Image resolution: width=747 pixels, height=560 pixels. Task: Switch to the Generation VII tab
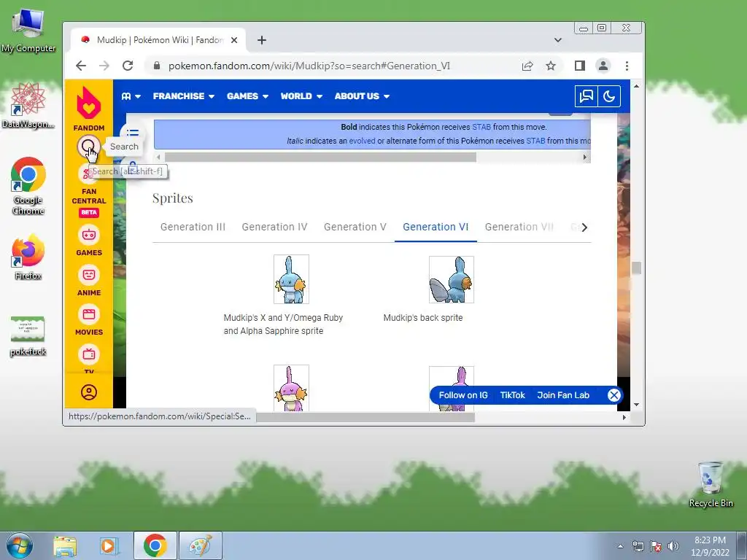519,227
